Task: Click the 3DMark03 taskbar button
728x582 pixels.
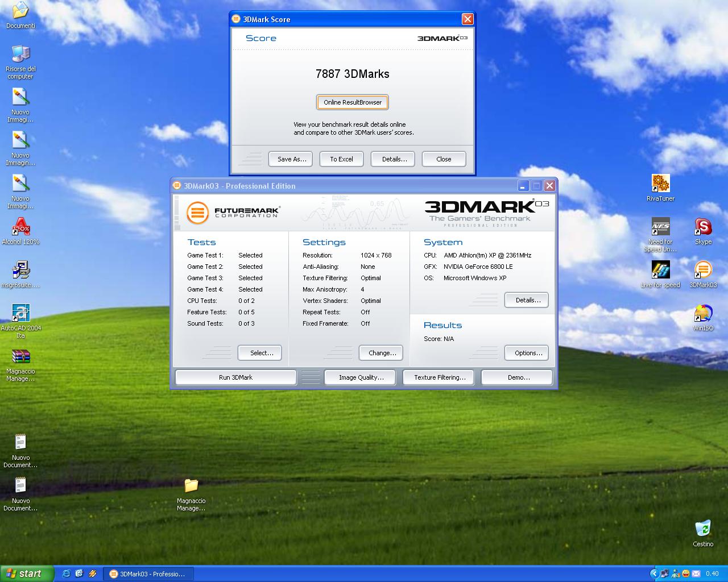Action: click(148, 574)
